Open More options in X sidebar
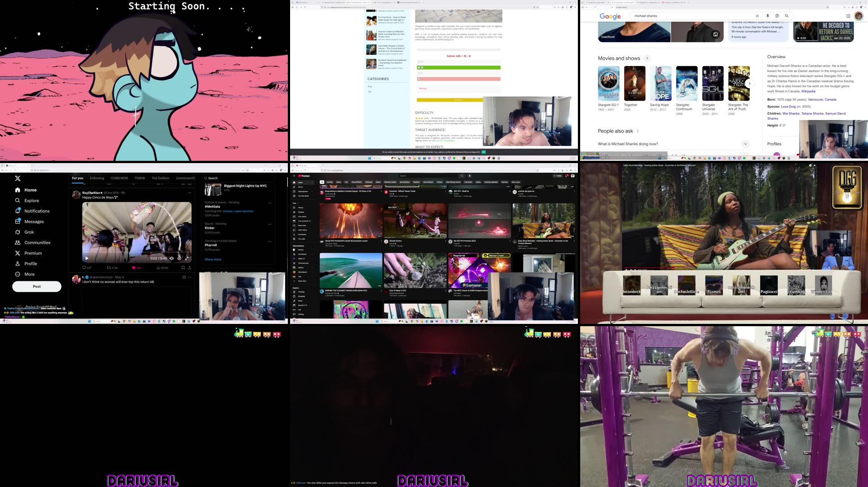868x487 pixels. (x=24, y=274)
